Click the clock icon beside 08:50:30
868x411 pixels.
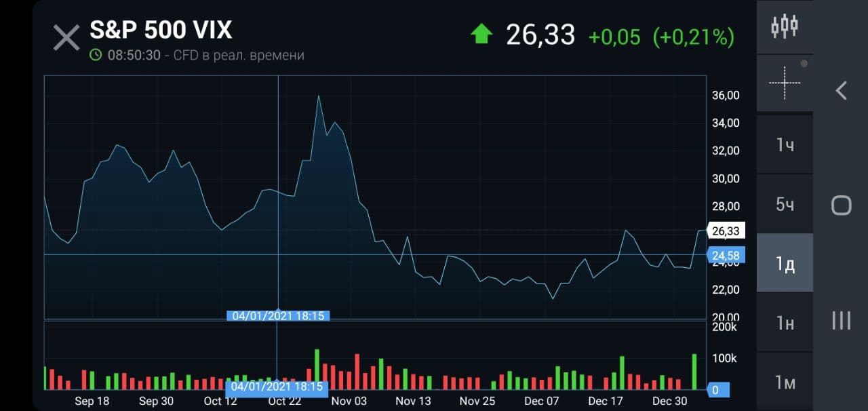[96, 55]
